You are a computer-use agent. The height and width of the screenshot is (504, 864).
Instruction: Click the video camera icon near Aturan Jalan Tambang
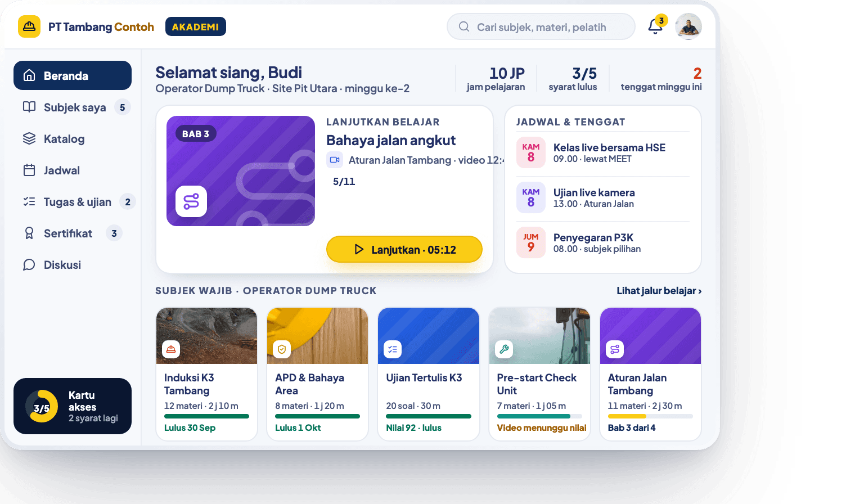pyautogui.click(x=335, y=160)
